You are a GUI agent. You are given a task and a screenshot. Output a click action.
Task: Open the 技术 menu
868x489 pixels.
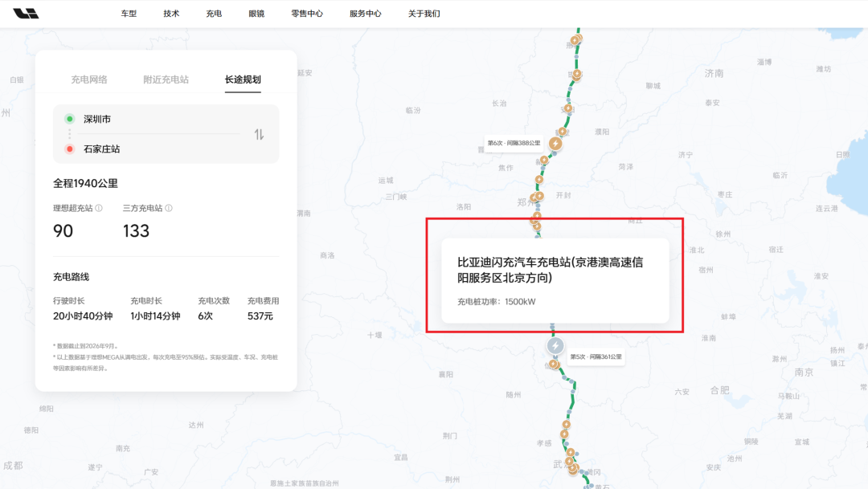point(172,14)
